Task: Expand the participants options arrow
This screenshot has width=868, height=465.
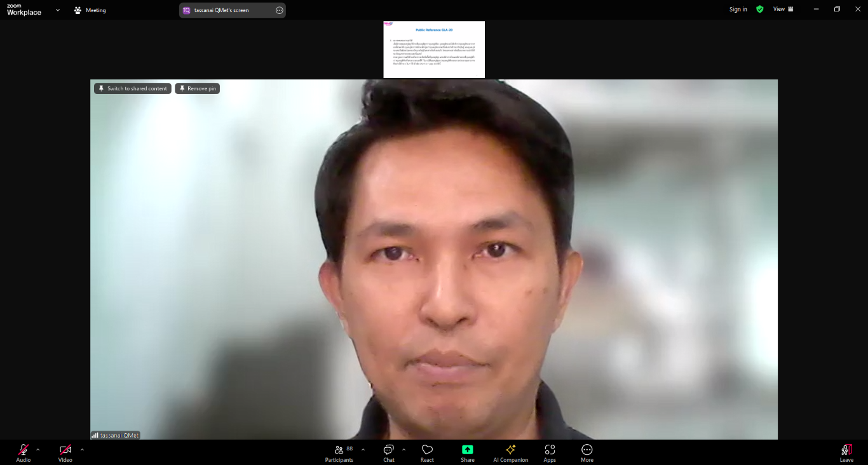Action: [363, 449]
